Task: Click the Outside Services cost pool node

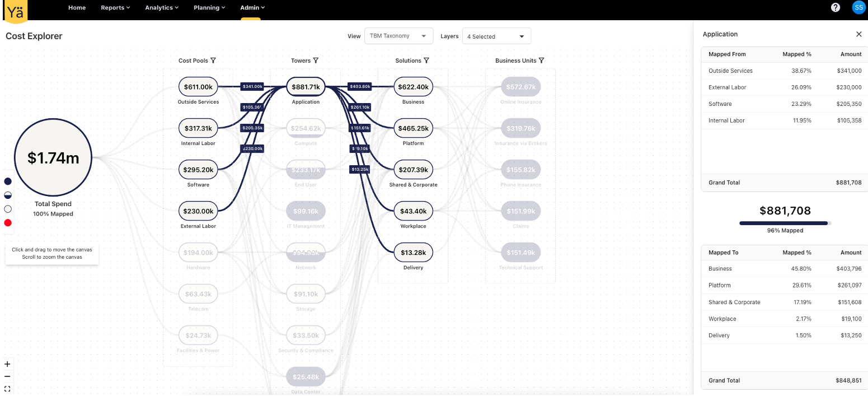Action: point(198,87)
